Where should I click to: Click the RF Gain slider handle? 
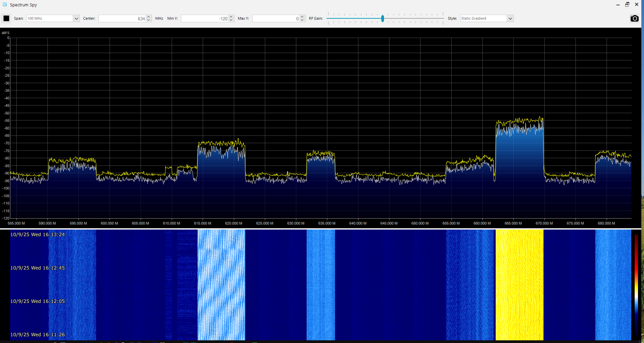tap(382, 18)
